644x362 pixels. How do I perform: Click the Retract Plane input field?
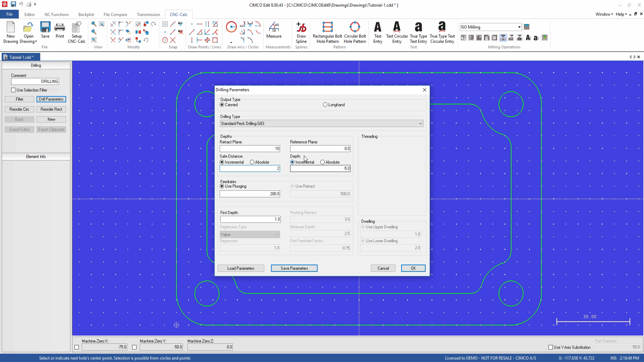click(250, 149)
